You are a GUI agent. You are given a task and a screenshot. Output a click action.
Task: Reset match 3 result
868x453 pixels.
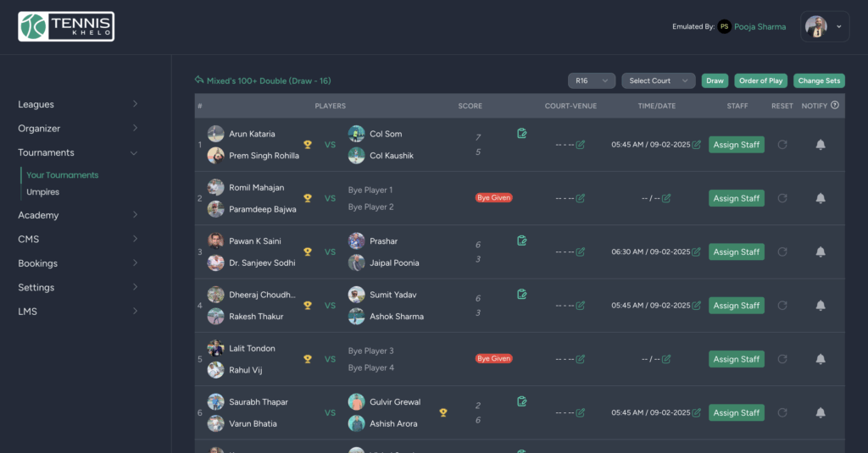click(x=782, y=251)
